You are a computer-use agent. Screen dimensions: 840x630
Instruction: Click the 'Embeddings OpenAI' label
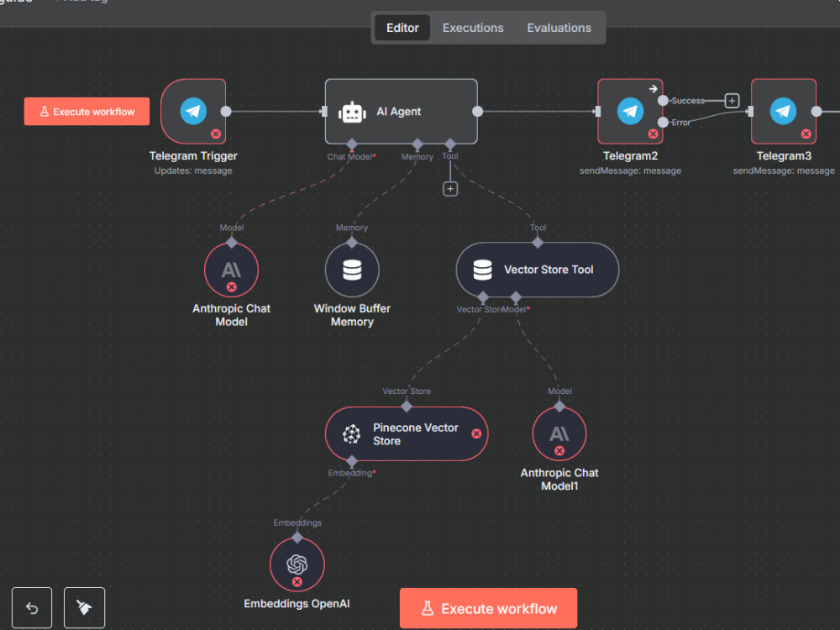[x=297, y=604]
